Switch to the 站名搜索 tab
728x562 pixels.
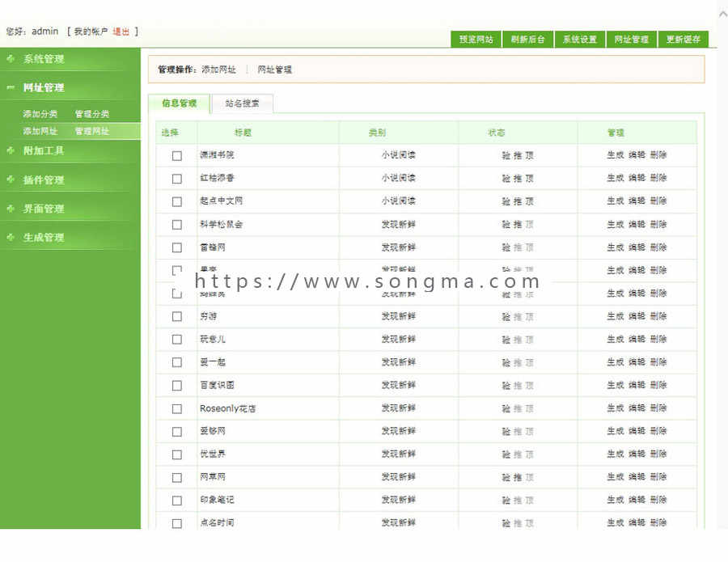[x=243, y=104]
